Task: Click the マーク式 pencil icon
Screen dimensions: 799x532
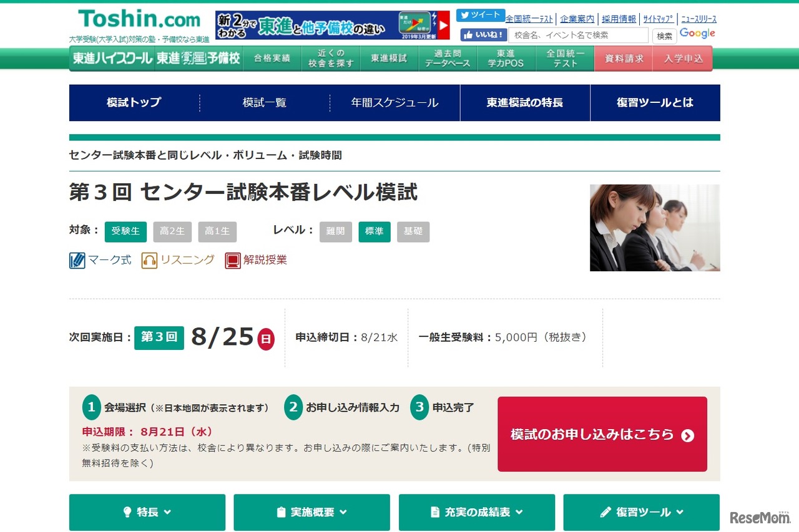Action: tap(77, 260)
